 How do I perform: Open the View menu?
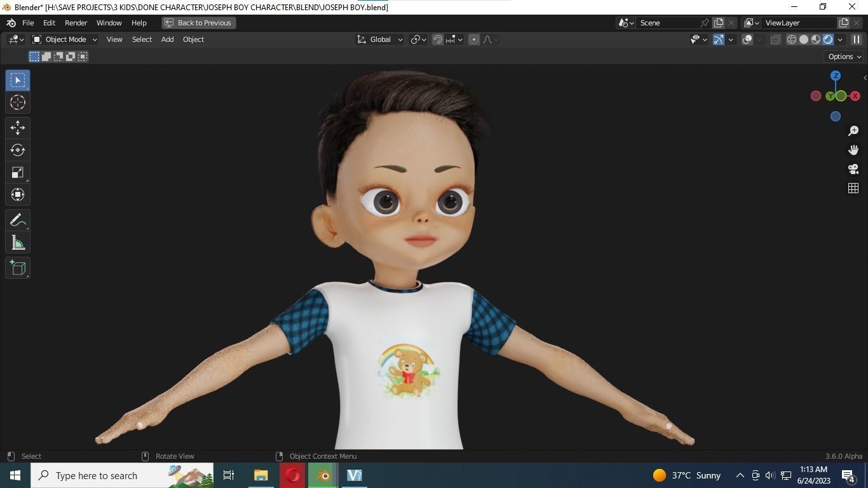point(114,39)
